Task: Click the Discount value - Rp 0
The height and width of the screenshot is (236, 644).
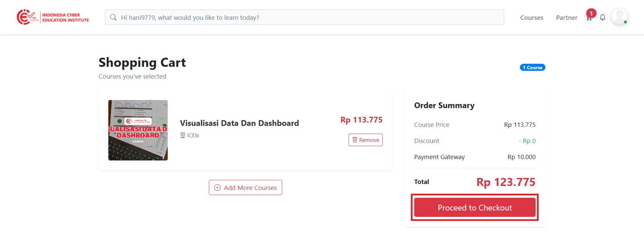Action: click(527, 141)
